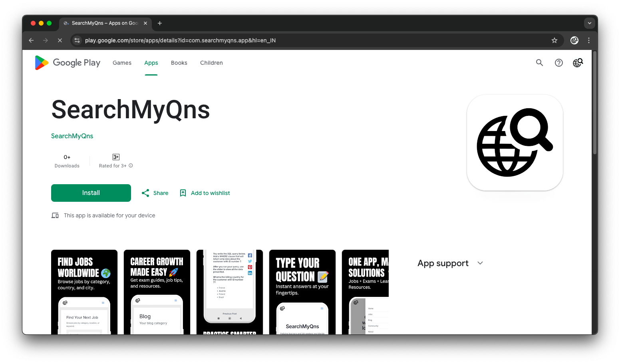The width and height of the screenshot is (620, 364).
Task: Click the SearchMyQns app icon image
Action: tap(515, 143)
